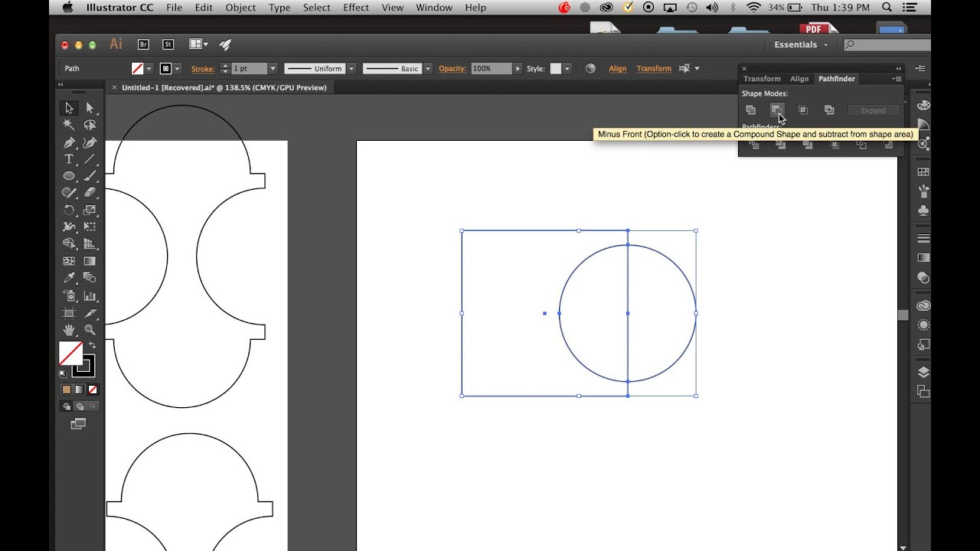980x551 pixels.
Task: Open Essentials workspace switcher
Action: pyautogui.click(x=801, y=44)
